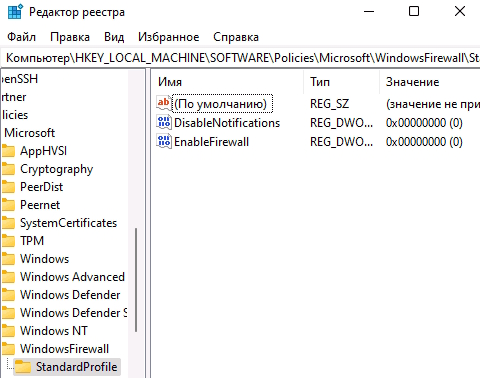The image size is (480, 378).
Task: Select the Windows Advanced key
Action: pyautogui.click(x=72, y=277)
